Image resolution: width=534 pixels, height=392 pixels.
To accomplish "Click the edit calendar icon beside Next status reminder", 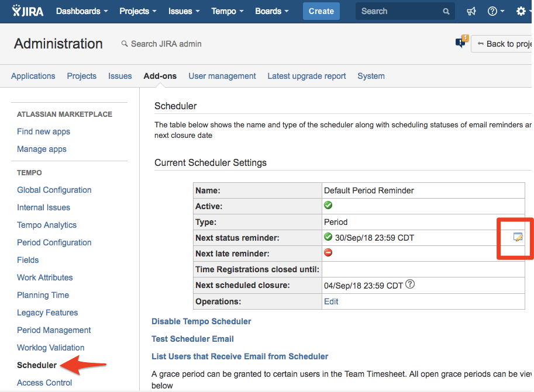I will 518,237.
